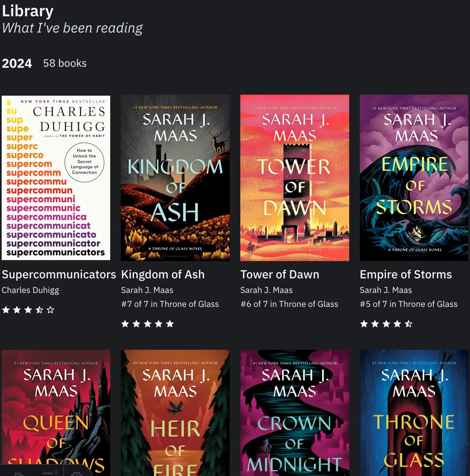Viewport: 470px width, 476px height.
Task: Select the 2024 year heading
Action: tap(17, 63)
